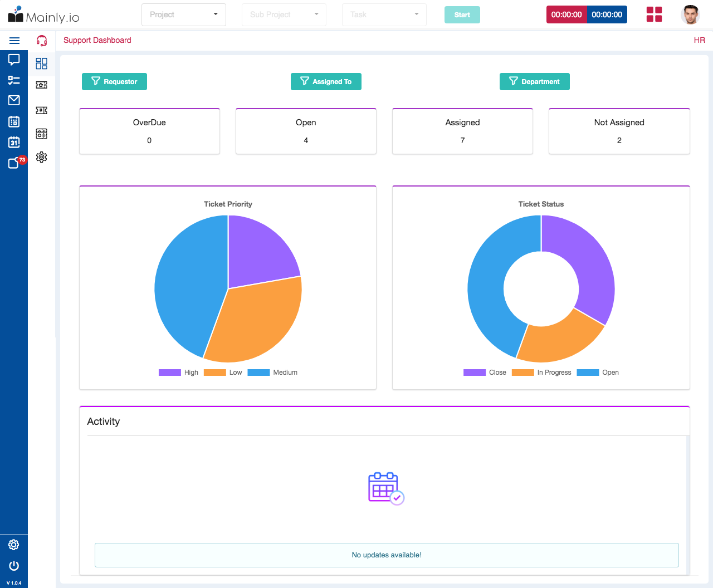713x588 pixels.
Task: Open the OverDue tickets card
Action: 149,131
